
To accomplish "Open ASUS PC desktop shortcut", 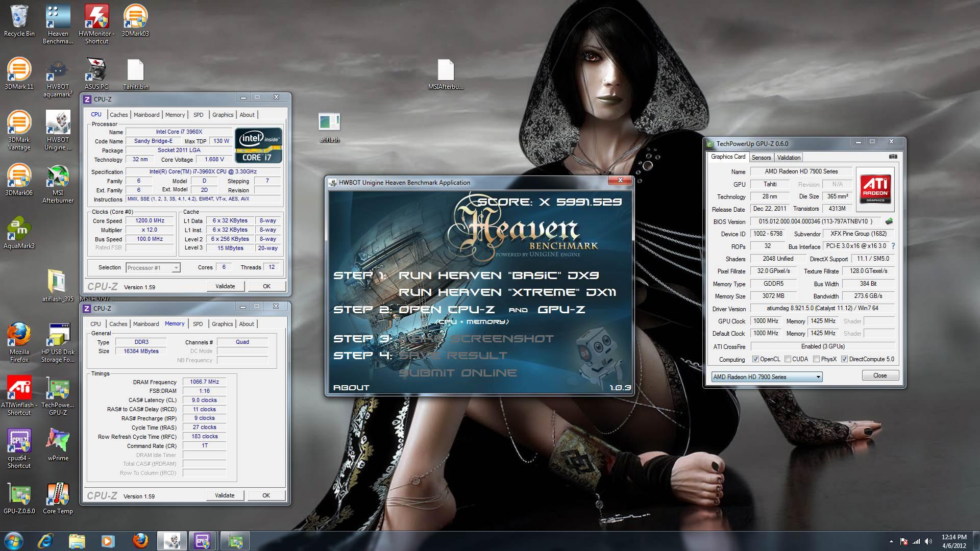I will click(96, 73).
